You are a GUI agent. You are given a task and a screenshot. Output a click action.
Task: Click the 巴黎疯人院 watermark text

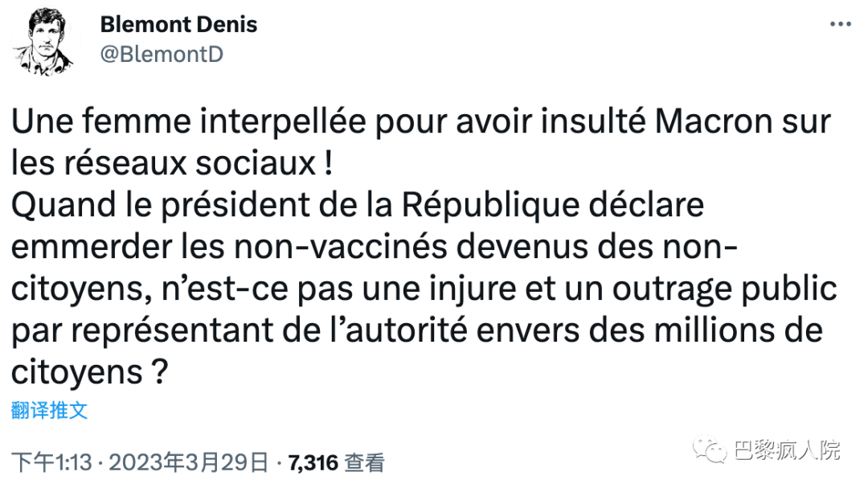click(788, 449)
